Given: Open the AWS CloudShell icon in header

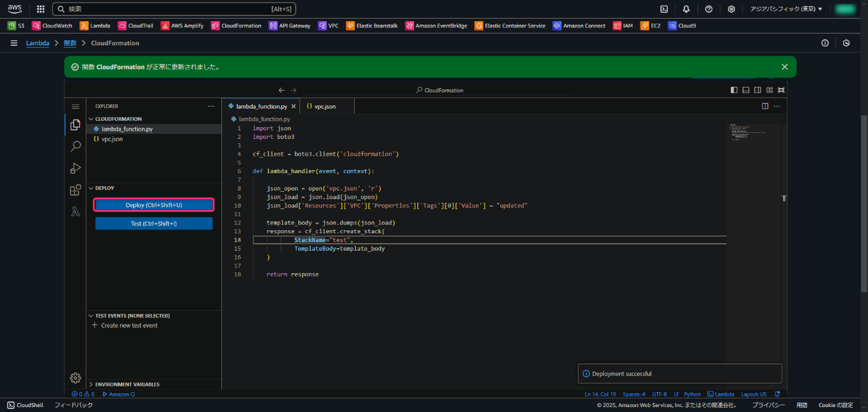Looking at the screenshot, I should [x=664, y=9].
